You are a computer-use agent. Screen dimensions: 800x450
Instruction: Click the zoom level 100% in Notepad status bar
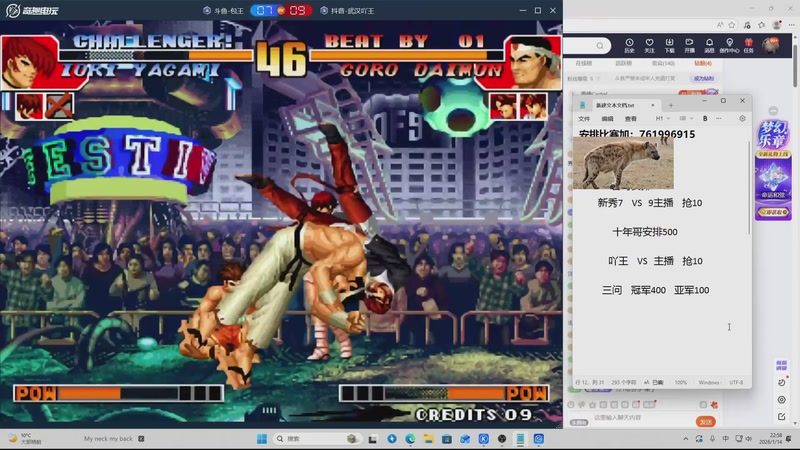click(681, 382)
